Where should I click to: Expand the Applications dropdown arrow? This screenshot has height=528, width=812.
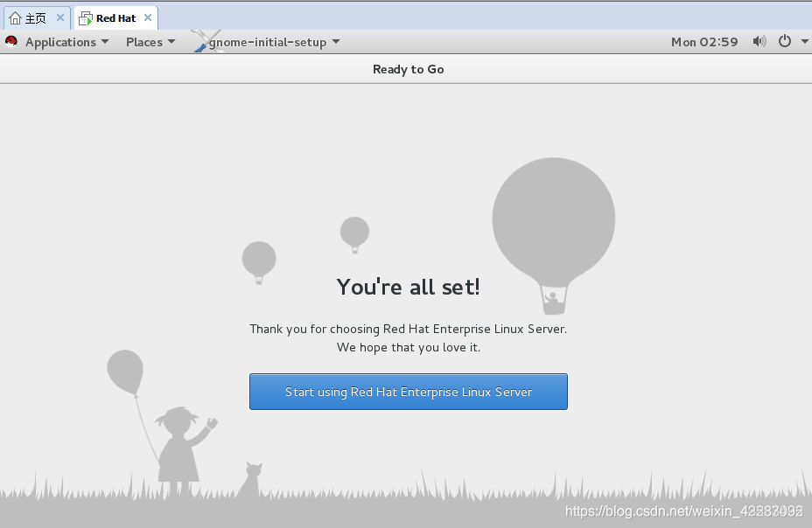(x=105, y=41)
